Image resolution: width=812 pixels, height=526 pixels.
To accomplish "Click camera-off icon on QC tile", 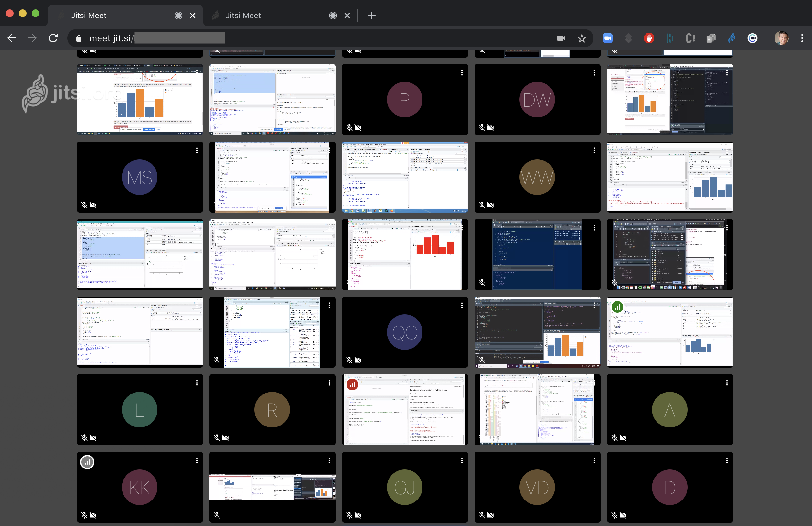I will tap(358, 360).
